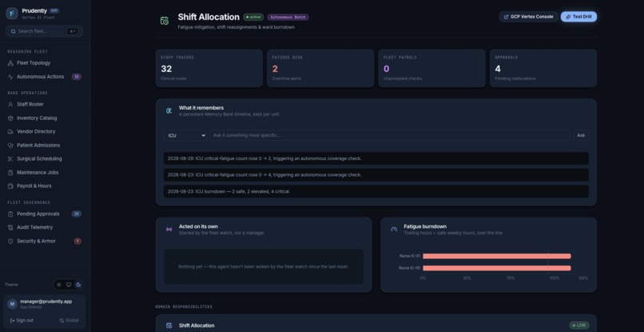Open Maintenance Jobs page

click(x=45, y=172)
